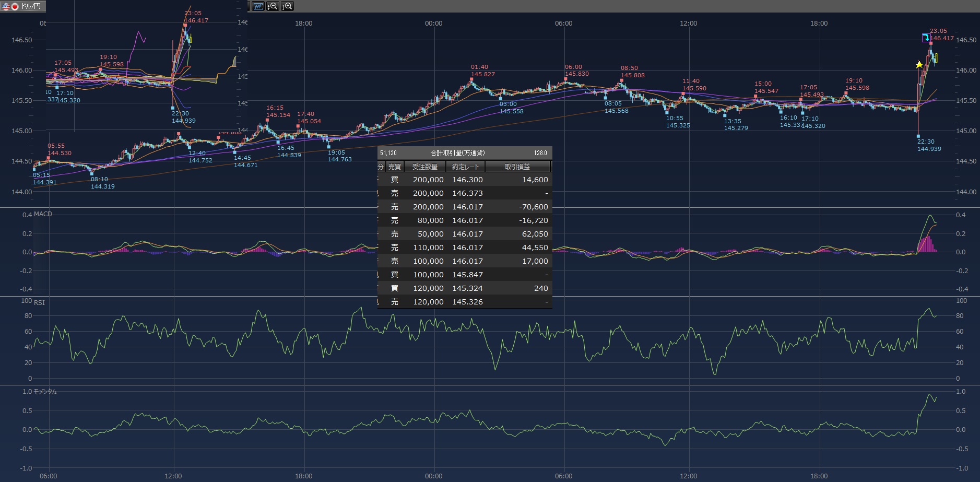Sort by 受注数量 column header
Image resolution: width=980 pixels, height=482 pixels.
tap(425, 167)
